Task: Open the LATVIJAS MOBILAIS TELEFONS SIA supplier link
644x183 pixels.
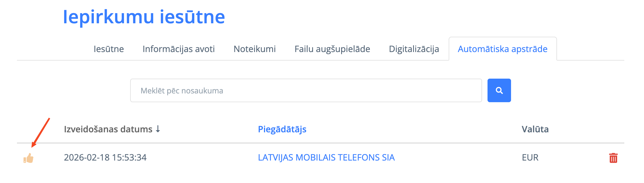Action: click(x=326, y=158)
